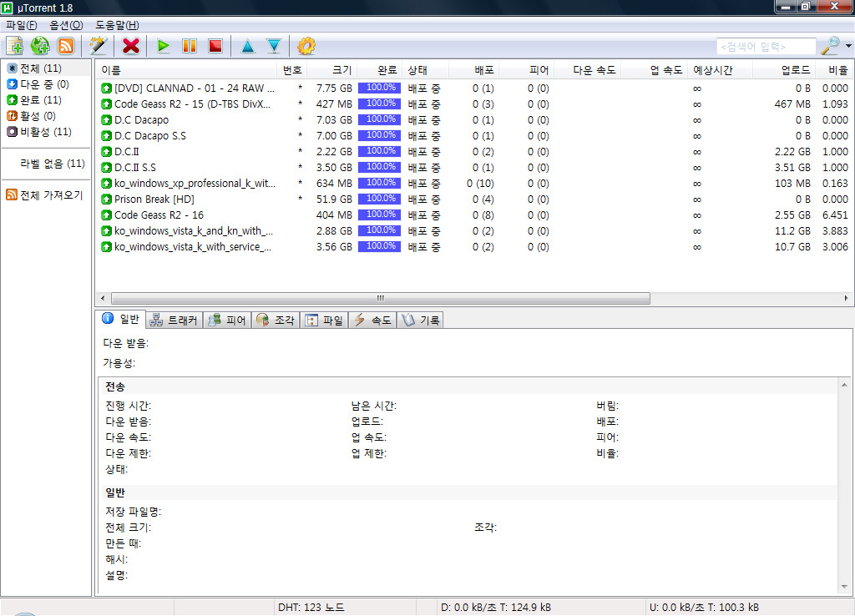Click the green Start torrent play icon
The image size is (855, 616).
(163, 47)
